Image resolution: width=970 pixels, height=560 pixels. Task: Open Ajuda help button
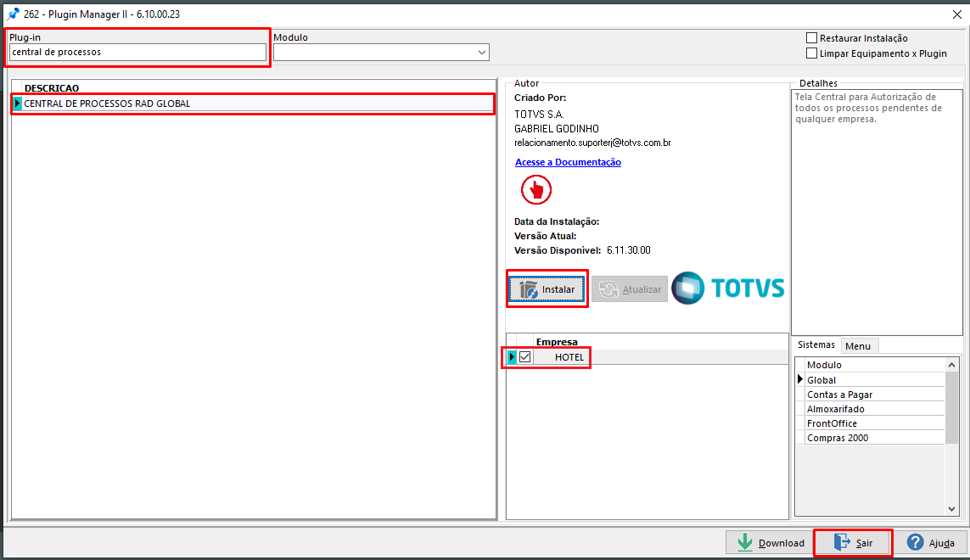coord(930,543)
